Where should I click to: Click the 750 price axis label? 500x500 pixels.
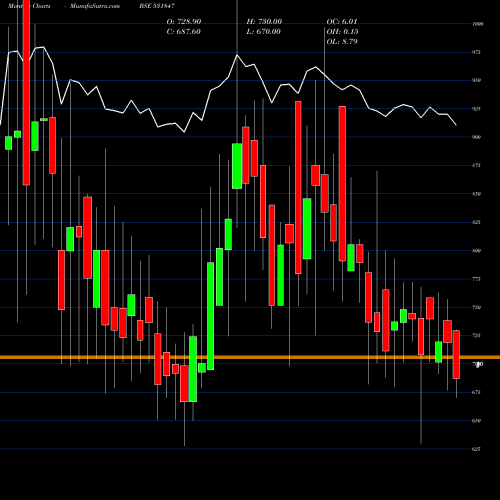pos(476,307)
